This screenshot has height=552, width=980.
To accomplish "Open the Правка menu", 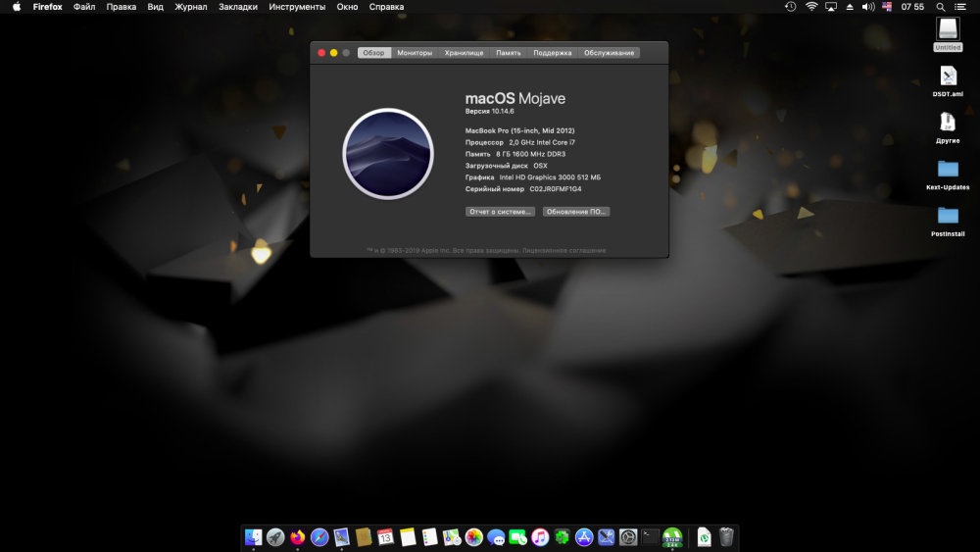I will click(122, 7).
